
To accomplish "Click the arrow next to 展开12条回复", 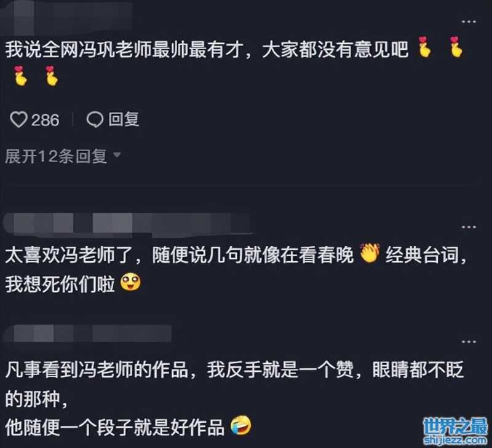I will coord(117,155).
